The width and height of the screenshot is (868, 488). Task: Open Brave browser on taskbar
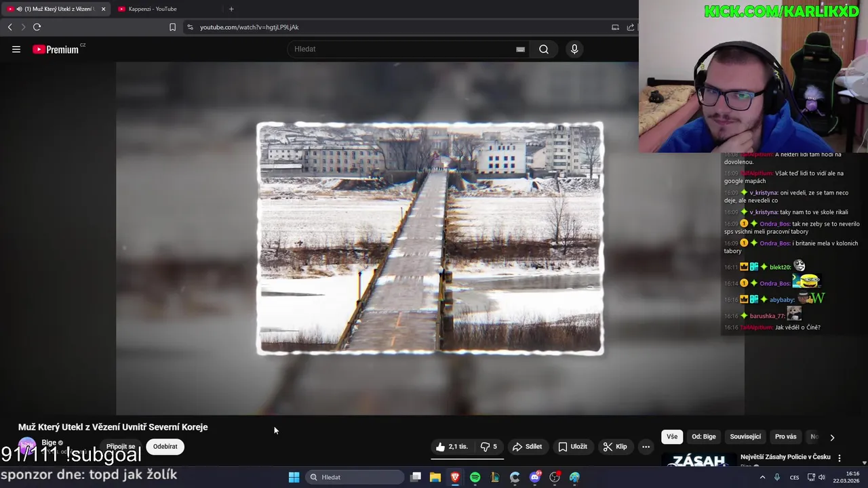pos(455,477)
